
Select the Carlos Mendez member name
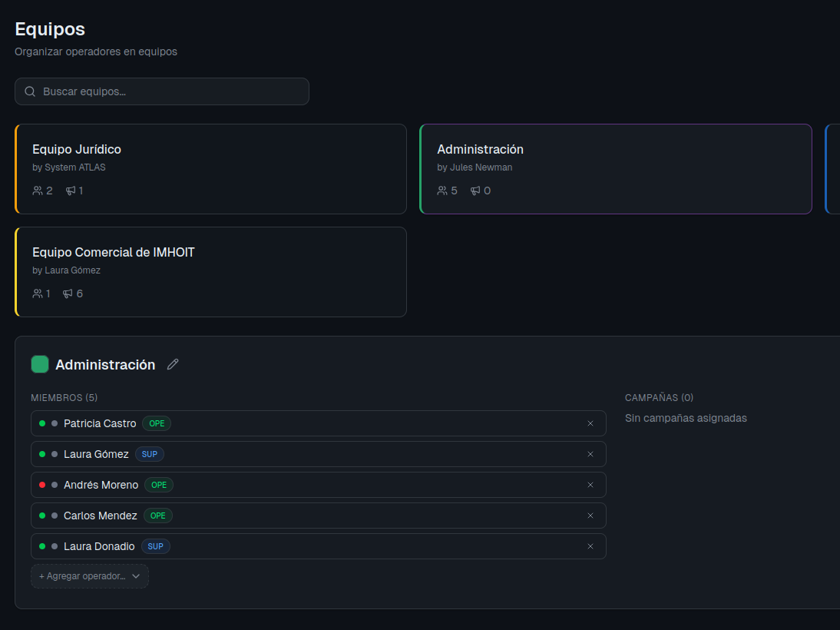pos(100,516)
